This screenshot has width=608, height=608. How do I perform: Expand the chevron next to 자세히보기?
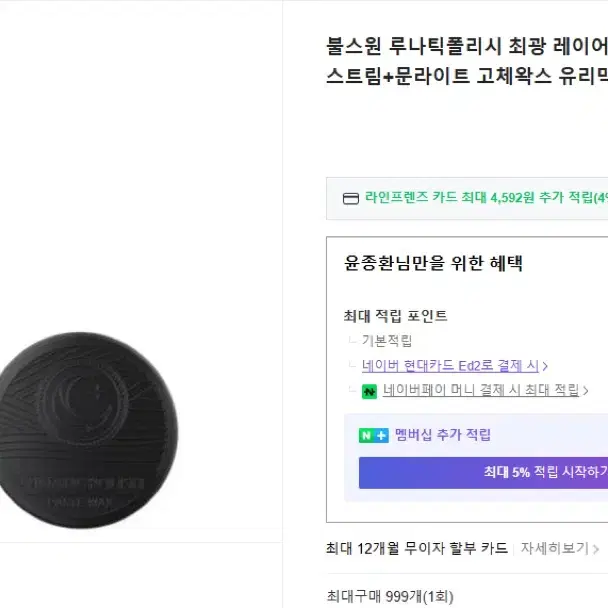(x=595, y=549)
